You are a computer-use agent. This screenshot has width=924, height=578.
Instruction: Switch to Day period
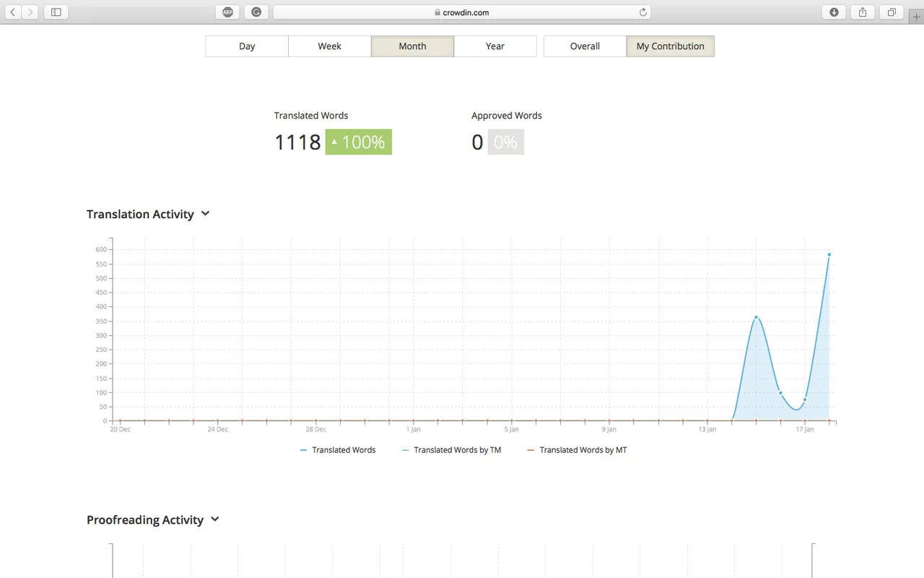tap(247, 46)
